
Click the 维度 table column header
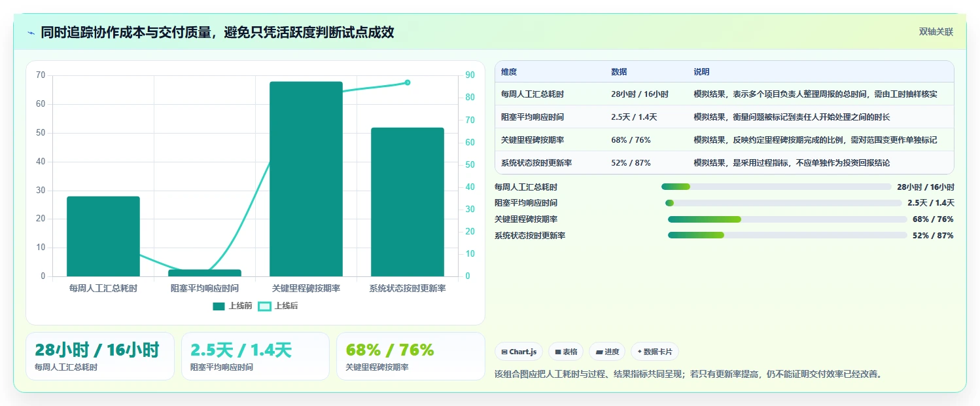[509, 72]
